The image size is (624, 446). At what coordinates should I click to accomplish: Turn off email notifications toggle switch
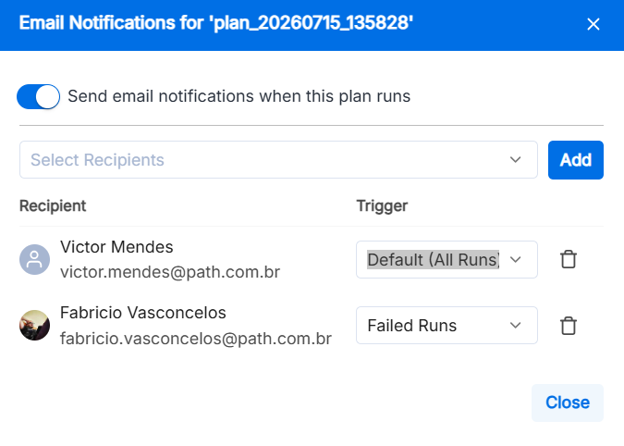(x=38, y=96)
